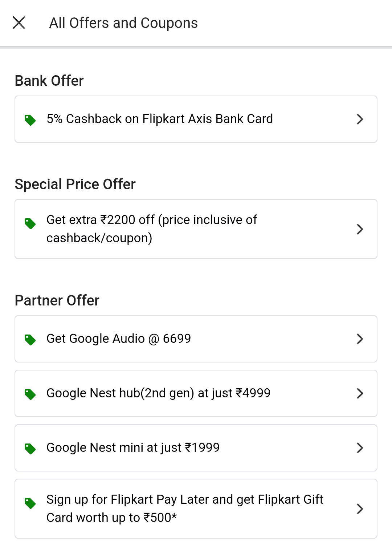This screenshot has height=559, width=392.
Task: Click the tag icon next to Google Audio offer
Action: tap(30, 340)
